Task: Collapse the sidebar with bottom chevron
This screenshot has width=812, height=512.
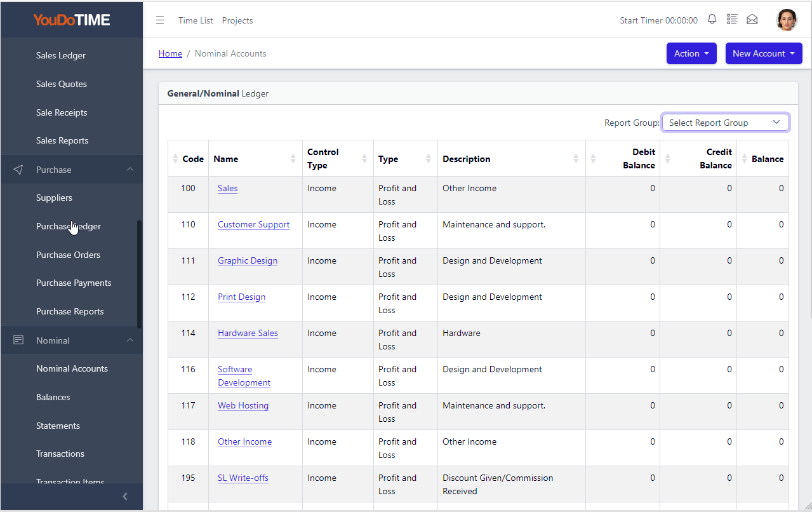Action: click(x=125, y=497)
